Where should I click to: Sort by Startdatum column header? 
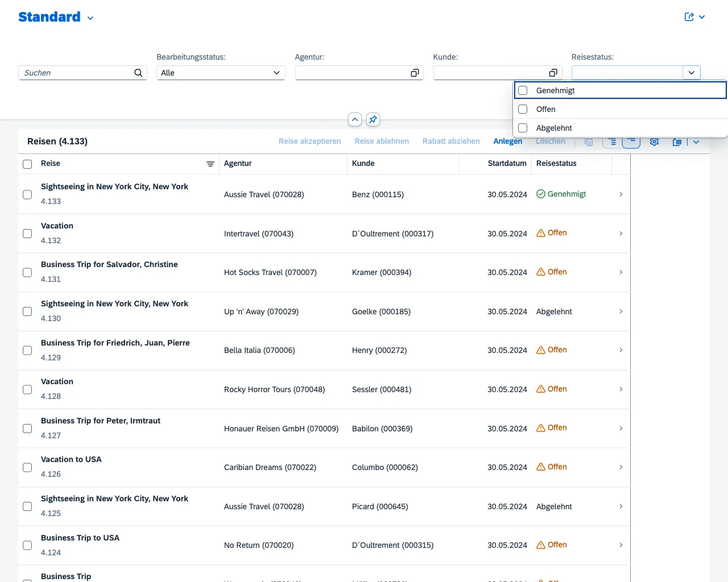coord(507,164)
